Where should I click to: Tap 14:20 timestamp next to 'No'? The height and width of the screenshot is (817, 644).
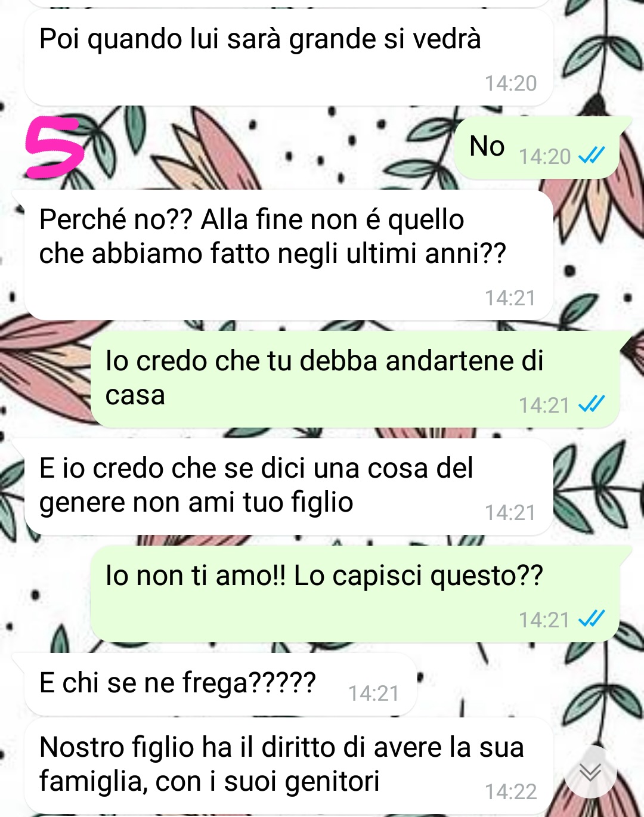click(544, 157)
